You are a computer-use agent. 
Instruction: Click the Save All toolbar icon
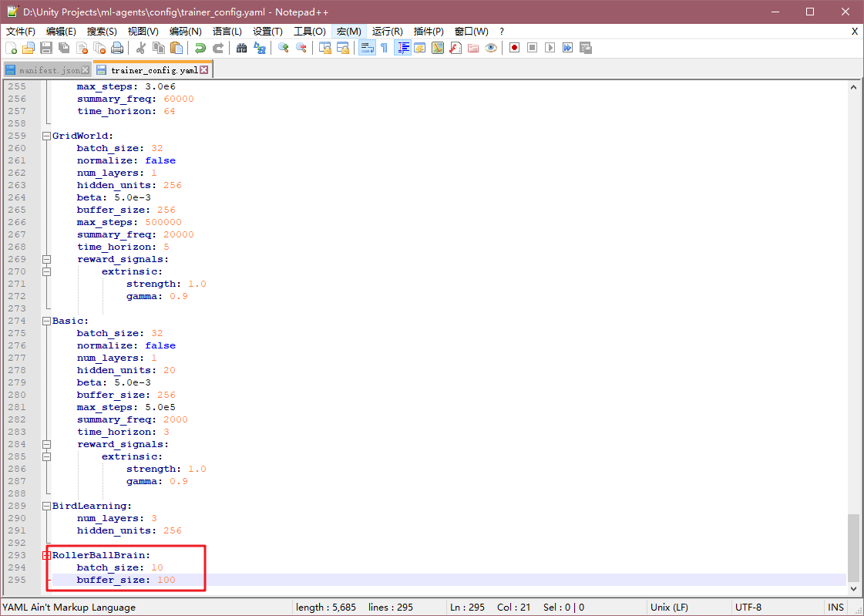coord(64,48)
